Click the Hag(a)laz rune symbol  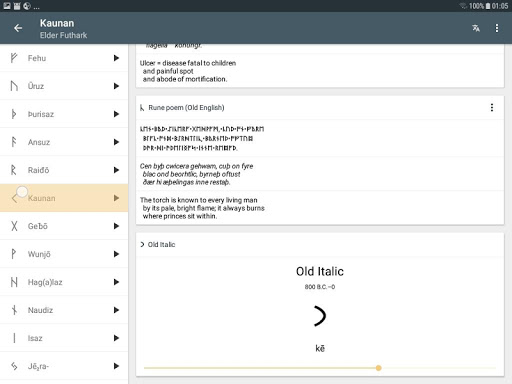(14, 282)
